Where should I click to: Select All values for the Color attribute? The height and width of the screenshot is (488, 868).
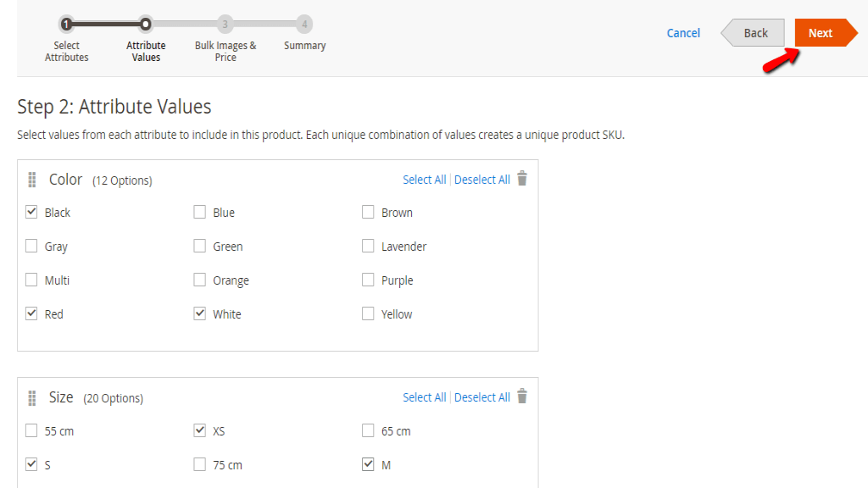[424, 179]
